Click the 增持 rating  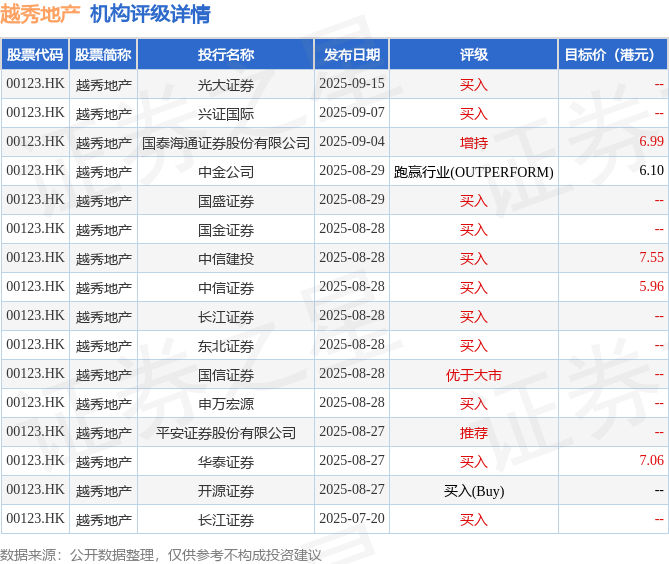474,142
